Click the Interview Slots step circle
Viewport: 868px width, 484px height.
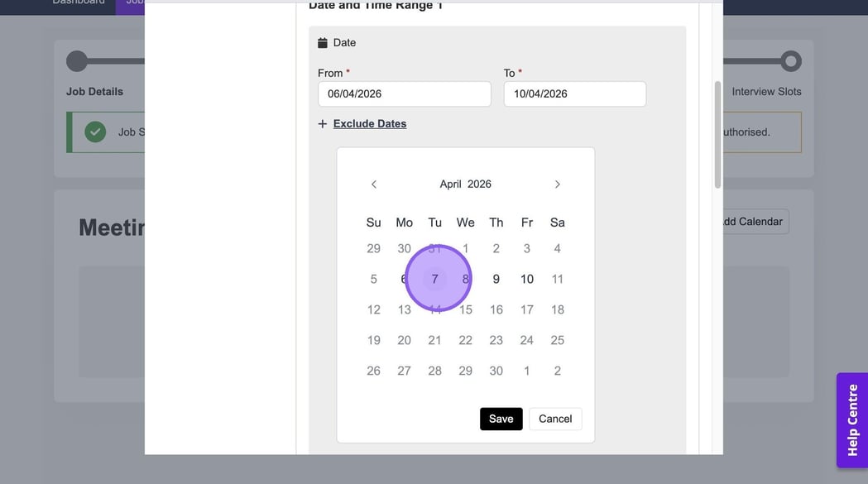click(791, 61)
